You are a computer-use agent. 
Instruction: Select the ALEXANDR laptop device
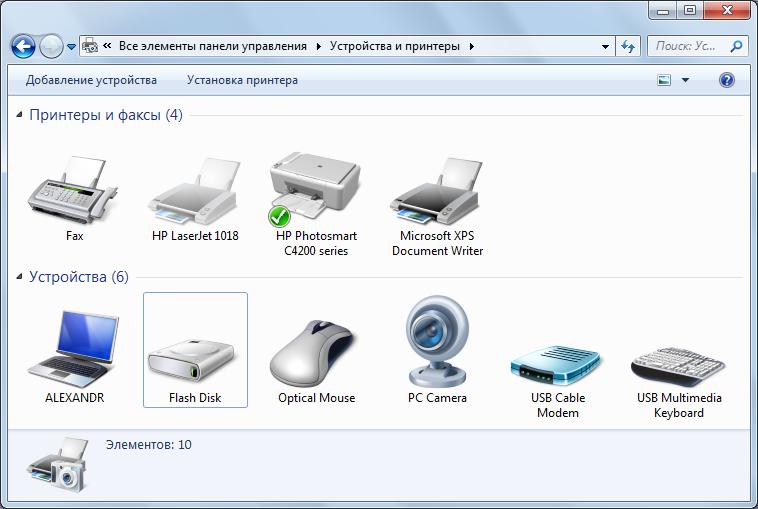pos(73,349)
